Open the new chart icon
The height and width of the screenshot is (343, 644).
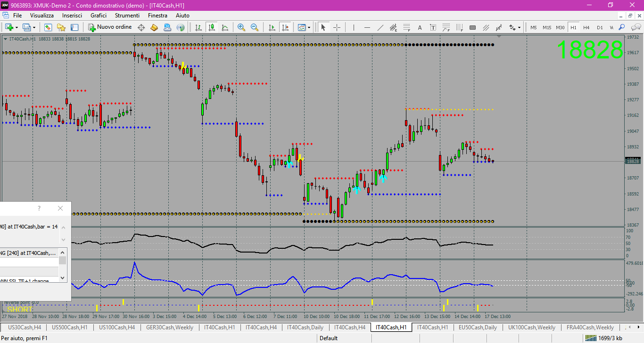[x=9, y=27]
